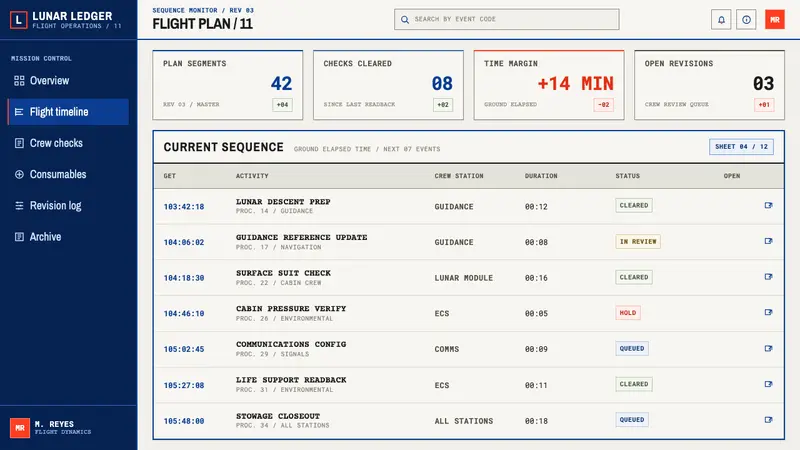Click the search magnifier icon
800x450 pixels.
tap(405, 19)
